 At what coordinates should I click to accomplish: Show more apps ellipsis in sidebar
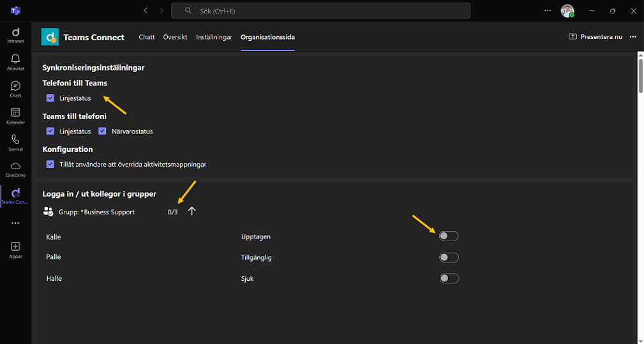[15, 223]
